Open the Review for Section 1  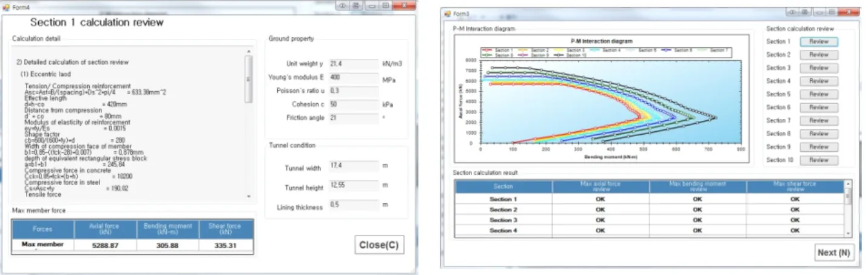(818, 41)
